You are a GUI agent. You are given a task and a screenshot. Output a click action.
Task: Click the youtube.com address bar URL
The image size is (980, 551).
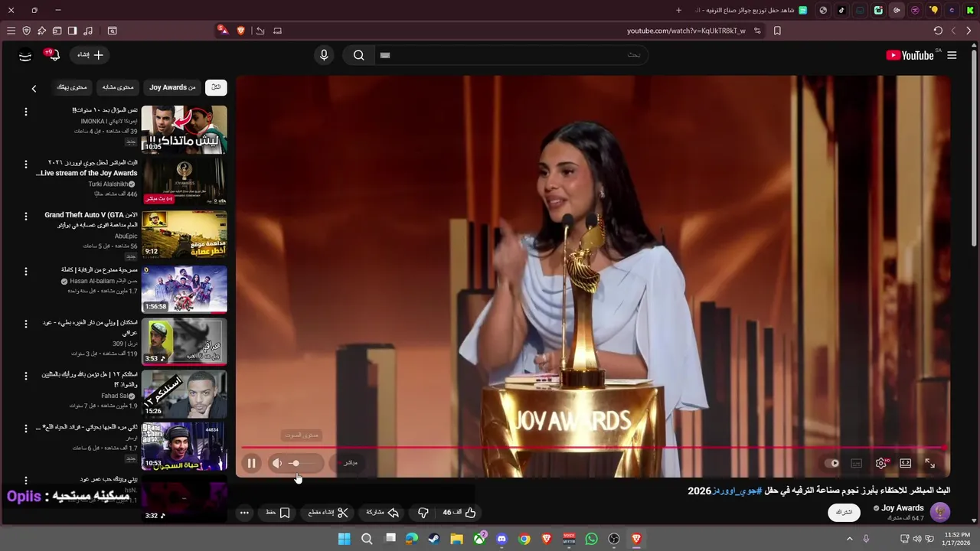[x=686, y=31]
